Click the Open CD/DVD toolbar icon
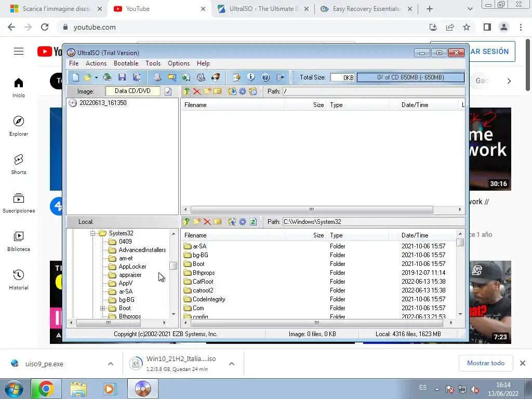Image resolution: width=532 pixels, height=399 pixels. 107,77
